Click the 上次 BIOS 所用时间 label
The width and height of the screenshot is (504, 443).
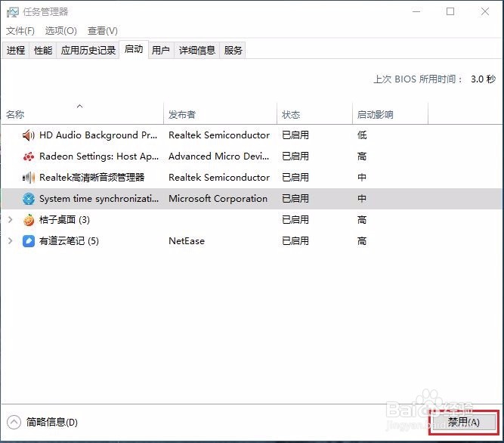pos(418,79)
